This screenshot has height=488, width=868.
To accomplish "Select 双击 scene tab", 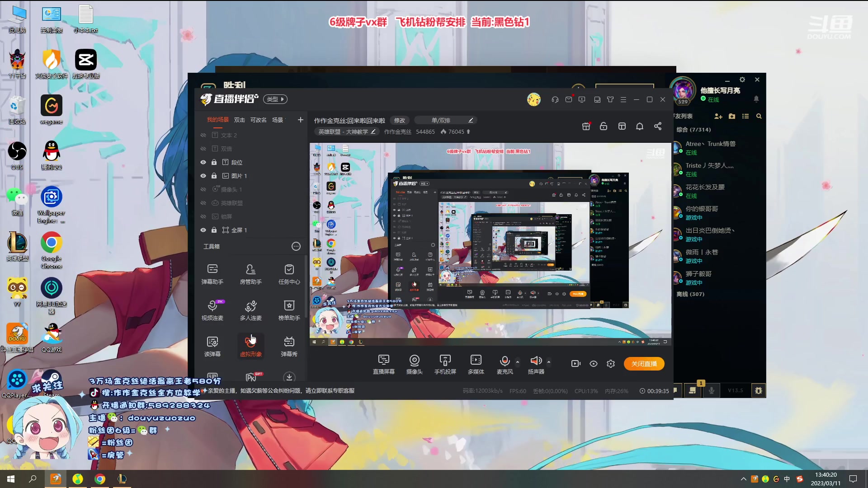I will tap(239, 120).
